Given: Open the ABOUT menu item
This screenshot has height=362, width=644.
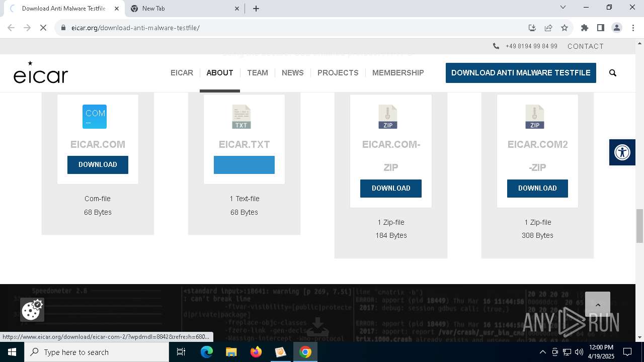Looking at the screenshot, I should 220,73.
